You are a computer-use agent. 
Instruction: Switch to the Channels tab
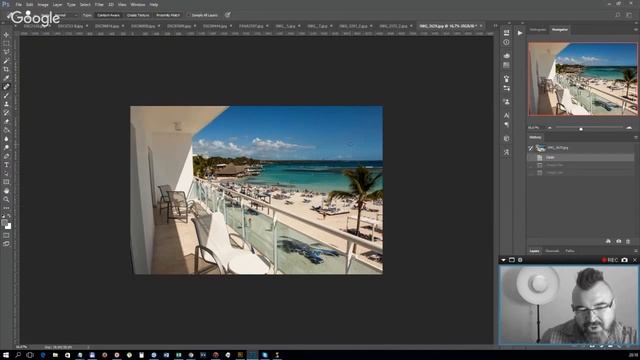[x=552, y=251]
